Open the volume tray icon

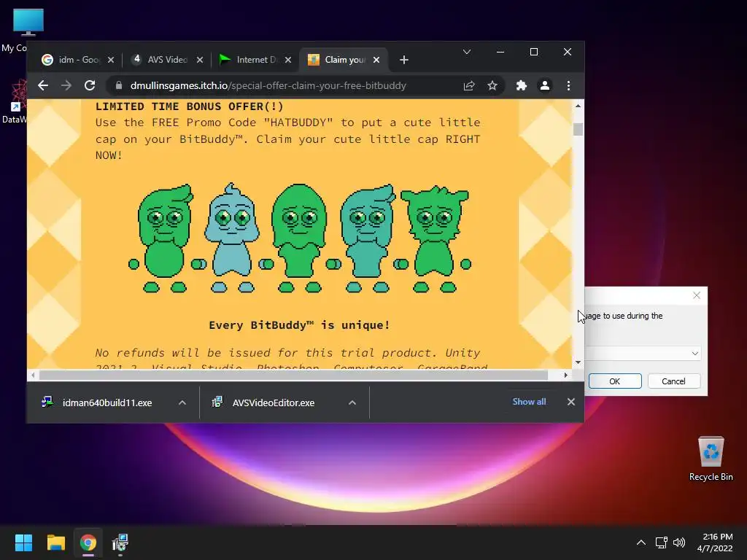point(679,542)
